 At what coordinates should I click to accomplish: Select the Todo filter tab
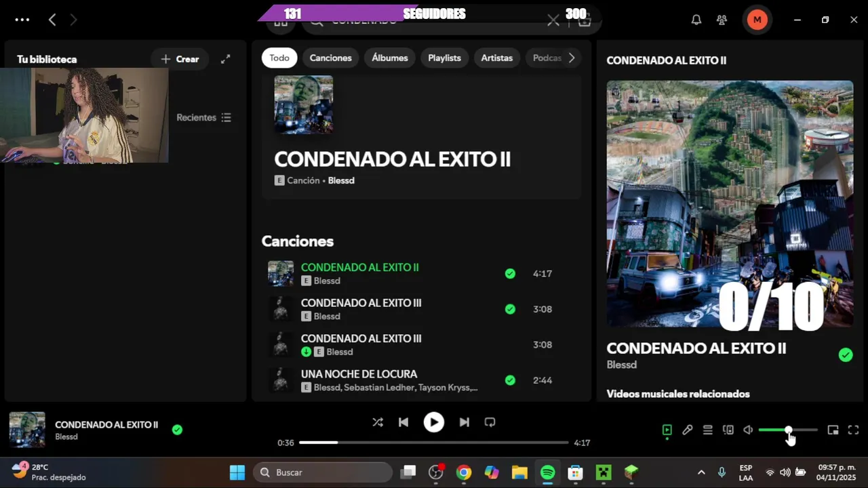tap(279, 58)
